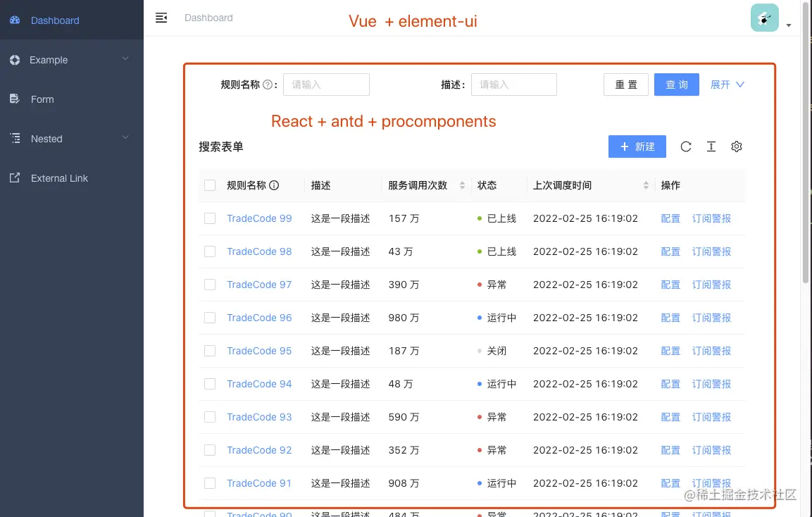
Task: Open the TradeCode 99 link
Action: pyautogui.click(x=259, y=218)
